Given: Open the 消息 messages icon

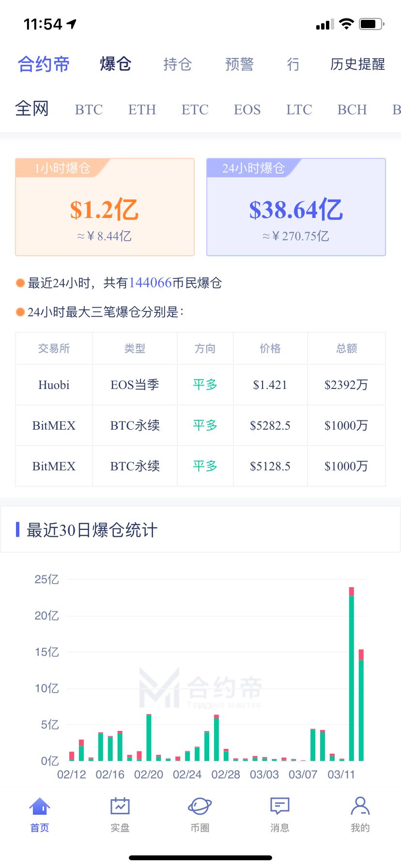Looking at the screenshot, I should click(279, 807).
